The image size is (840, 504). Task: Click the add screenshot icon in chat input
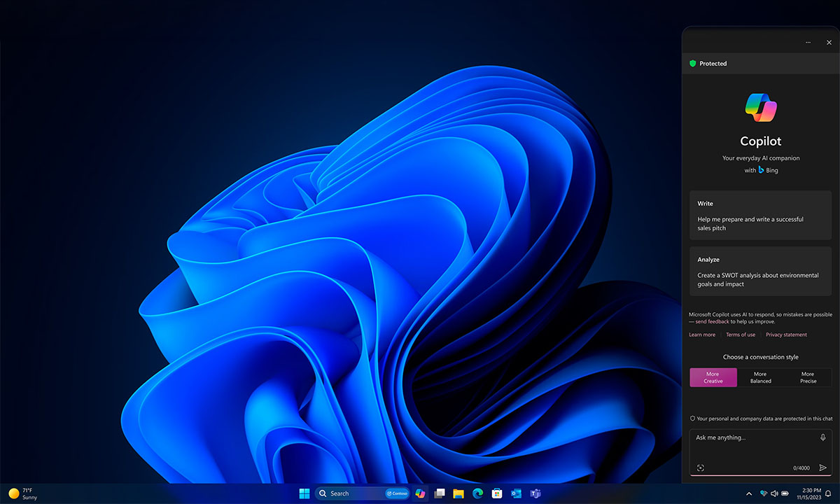pyautogui.click(x=701, y=468)
